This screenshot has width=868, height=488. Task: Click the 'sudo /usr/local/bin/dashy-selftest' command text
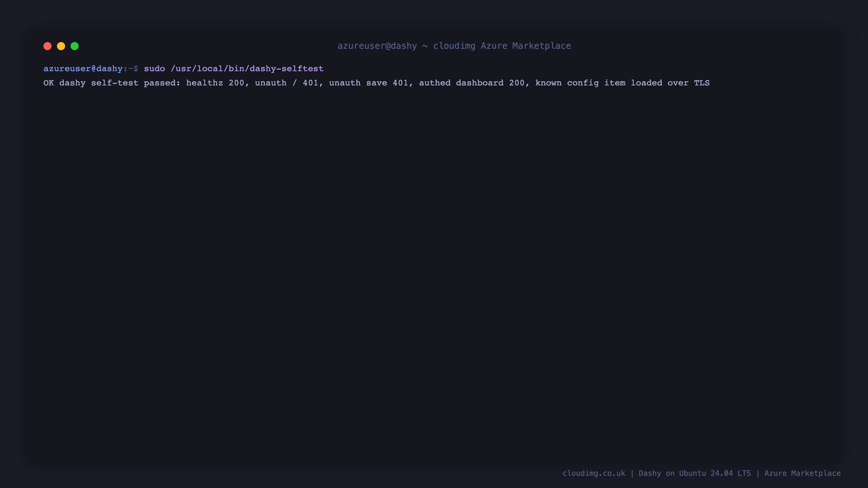coord(234,68)
